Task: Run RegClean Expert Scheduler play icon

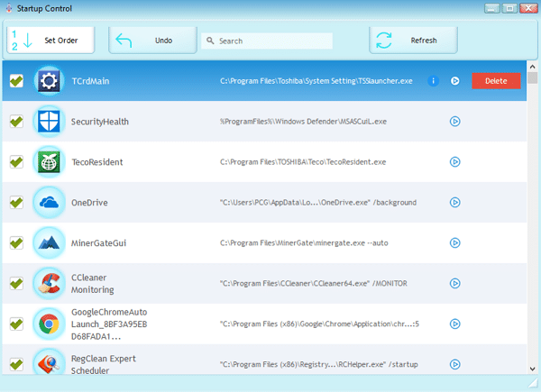Action: click(x=455, y=364)
